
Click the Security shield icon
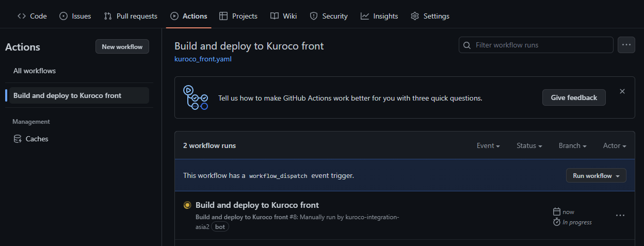(314, 16)
